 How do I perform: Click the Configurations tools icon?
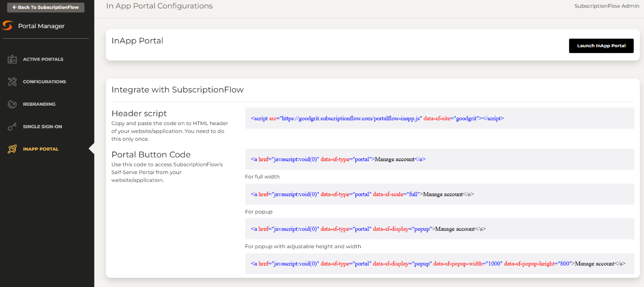[x=12, y=82]
